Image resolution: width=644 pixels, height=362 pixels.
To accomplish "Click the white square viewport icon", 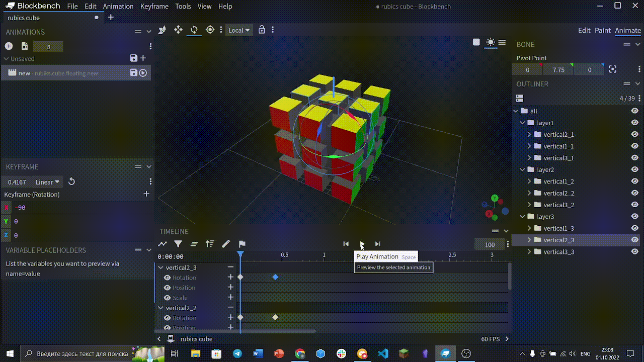I will [476, 42].
